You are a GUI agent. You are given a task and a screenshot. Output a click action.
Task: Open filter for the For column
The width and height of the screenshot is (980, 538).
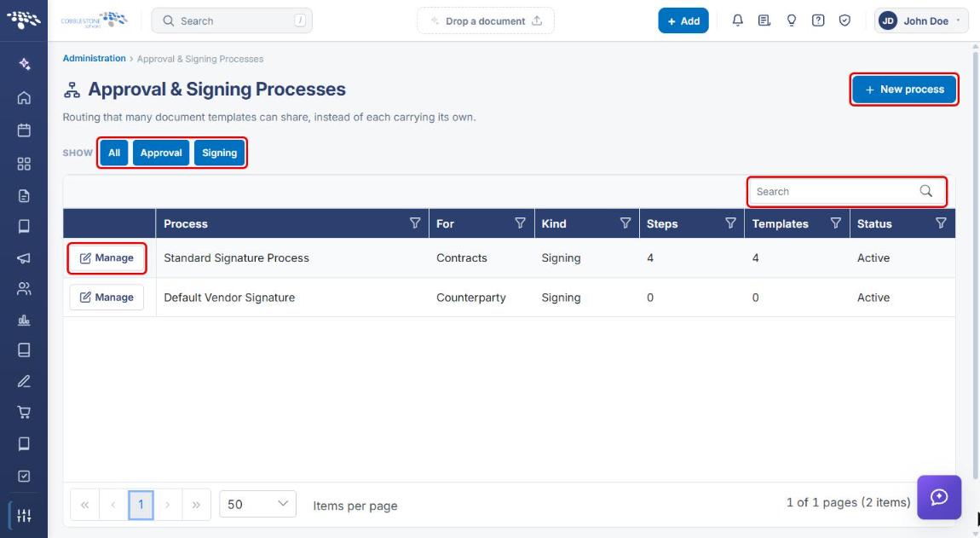point(519,223)
